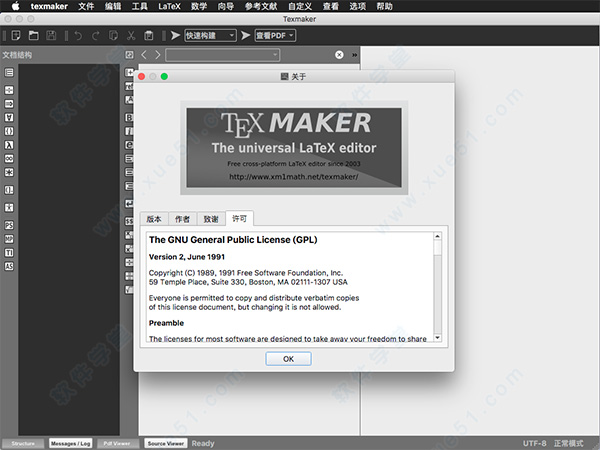Open the 选项 menu

tap(357, 6)
